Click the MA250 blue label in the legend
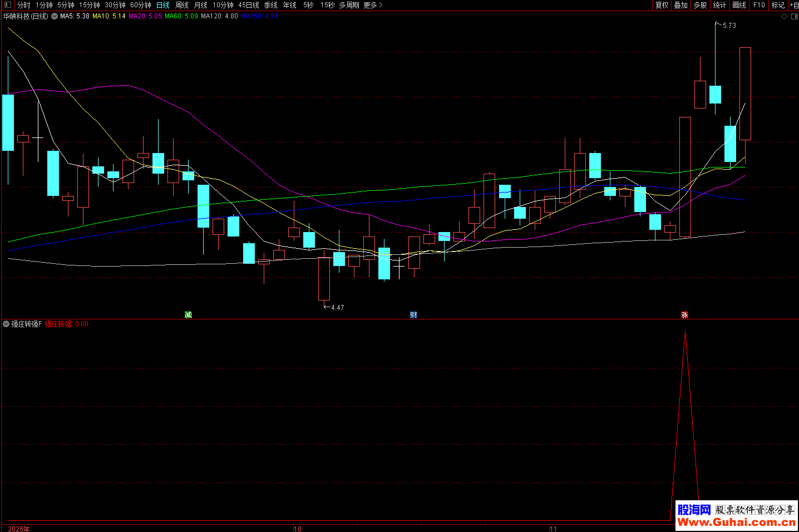The height and width of the screenshot is (532, 799). (259, 16)
